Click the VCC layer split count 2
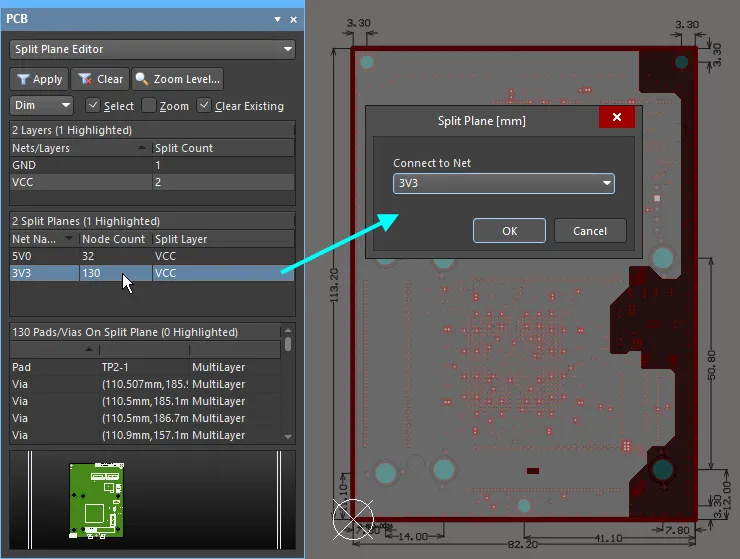Image resolution: width=740 pixels, height=559 pixels. (x=224, y=182)
